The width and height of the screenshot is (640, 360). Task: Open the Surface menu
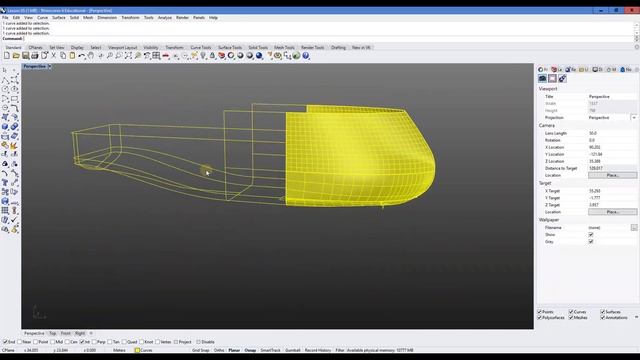click(x=59, y=18)
